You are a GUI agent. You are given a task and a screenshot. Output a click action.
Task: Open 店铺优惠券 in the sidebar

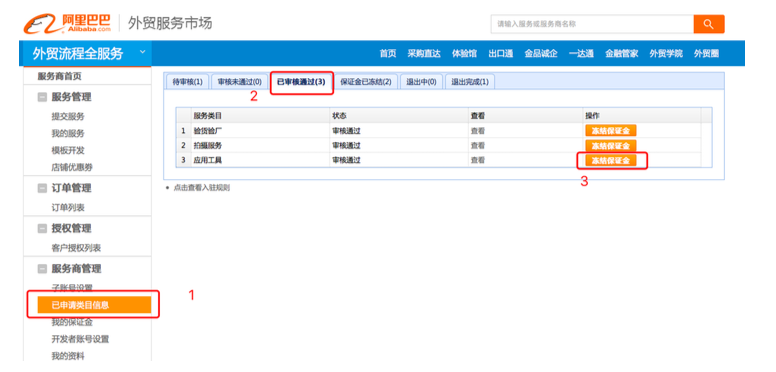72,167
